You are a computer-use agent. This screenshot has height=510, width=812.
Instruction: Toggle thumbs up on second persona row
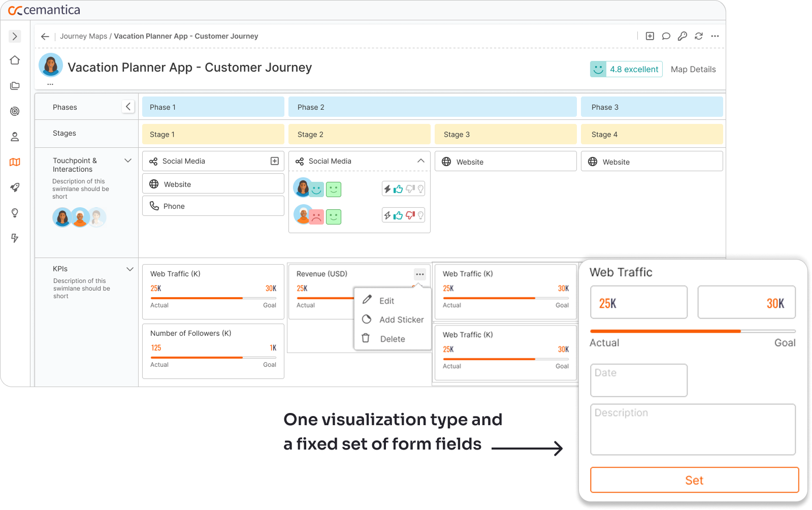398,215
